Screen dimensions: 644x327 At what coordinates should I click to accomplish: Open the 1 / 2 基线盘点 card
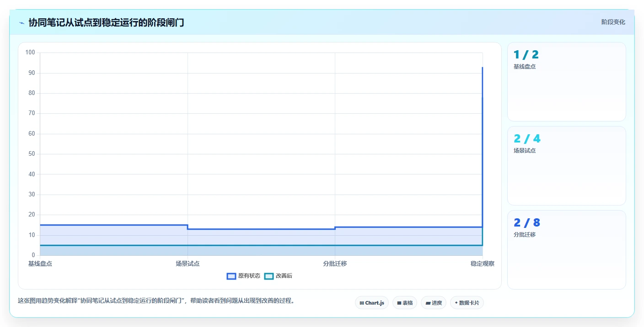(567, 82)
